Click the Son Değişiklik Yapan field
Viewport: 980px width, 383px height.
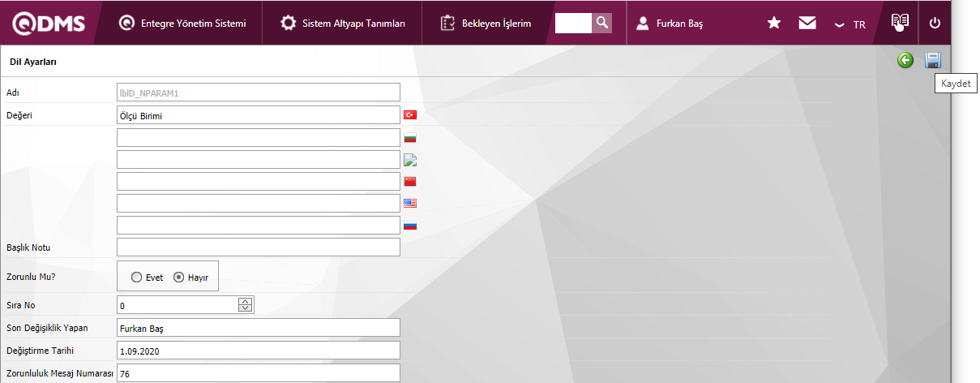point(259,328)
